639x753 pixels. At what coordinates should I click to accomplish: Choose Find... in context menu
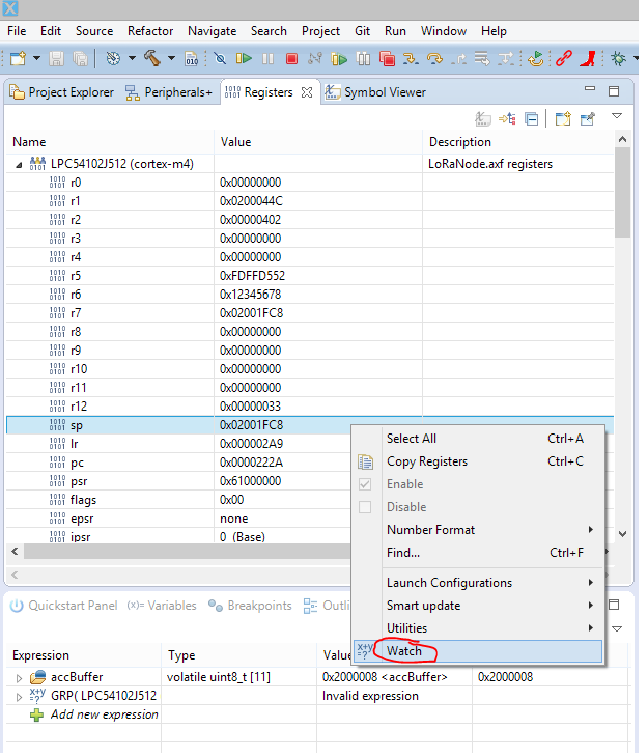(x=478, y=553)
